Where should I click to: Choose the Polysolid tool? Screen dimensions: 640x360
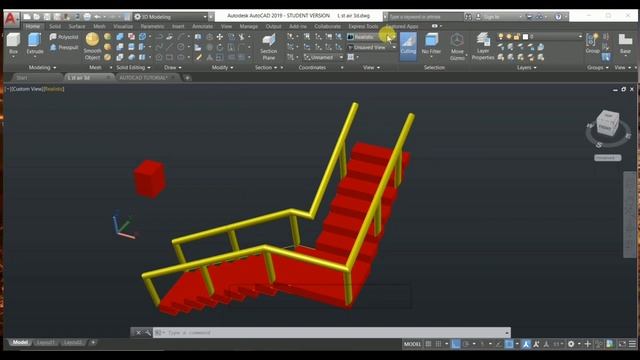64,37
